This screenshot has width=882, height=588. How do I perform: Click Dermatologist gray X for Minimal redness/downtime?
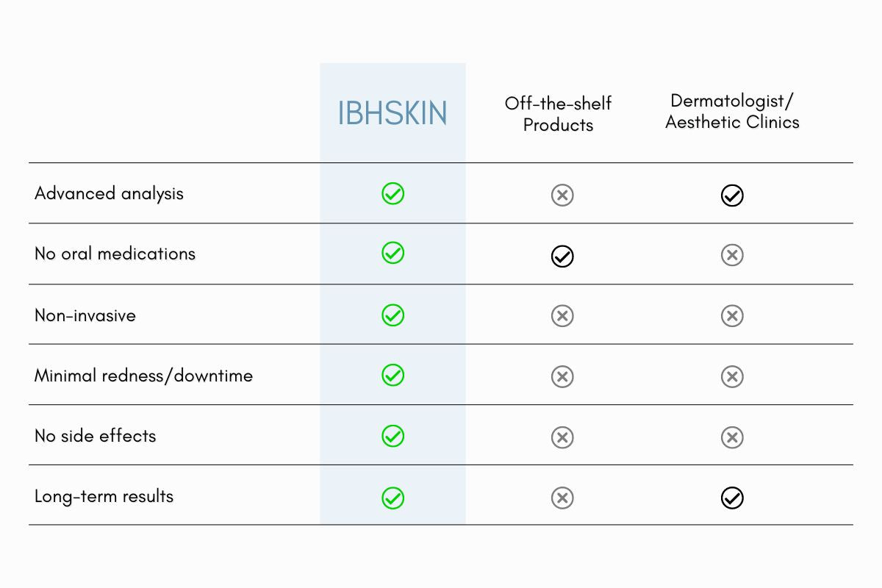tap(732, 376)
